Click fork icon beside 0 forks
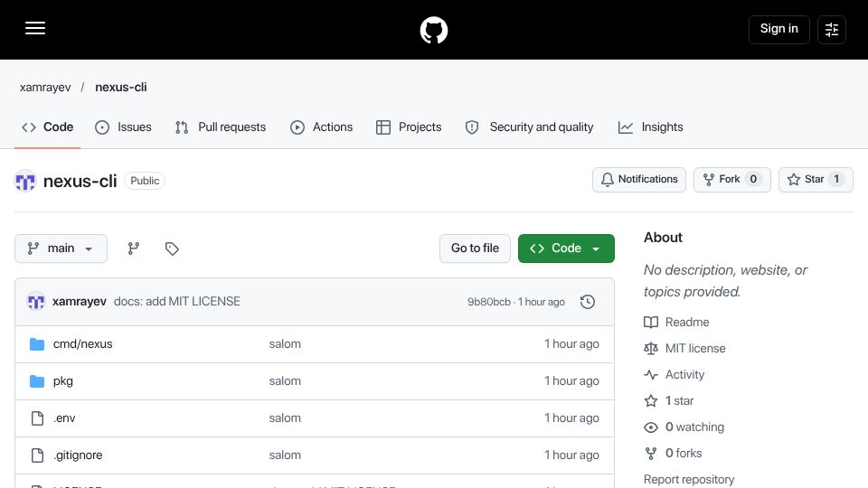868x488 pixels. (x=651, y=453)
